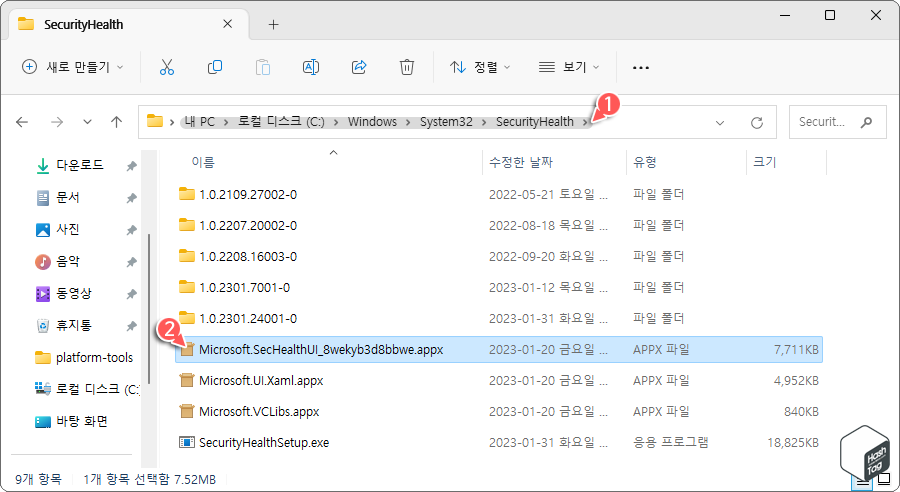The height and width of the screenshot is (492, 900).
Task: Open the three-dots more options menu
Action: tap(641, 68)
